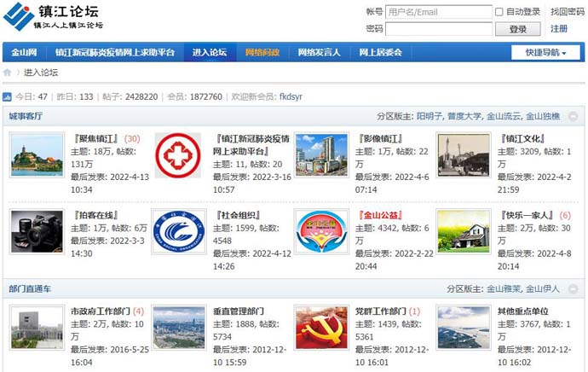The height and width of the screenshot is (372, 588).
Task: Click the 社会组织 blue emblem icon
Action: tap(178, 231)
